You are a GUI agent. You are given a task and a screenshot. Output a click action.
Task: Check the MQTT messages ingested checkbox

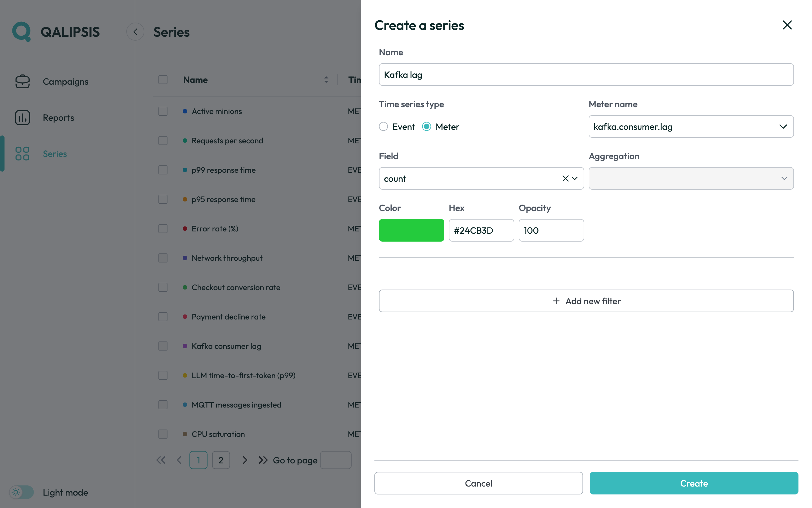pos(163,405)
